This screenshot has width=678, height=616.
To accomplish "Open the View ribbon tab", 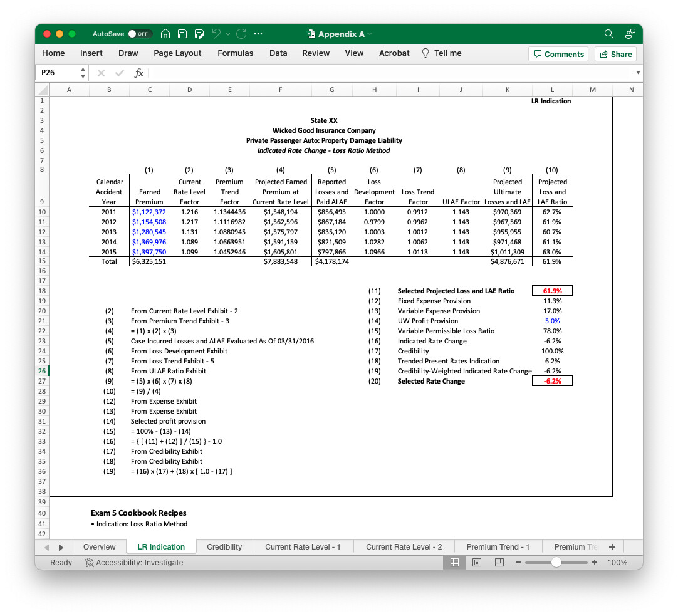I will pyautogui.click(x=354, y=53).
